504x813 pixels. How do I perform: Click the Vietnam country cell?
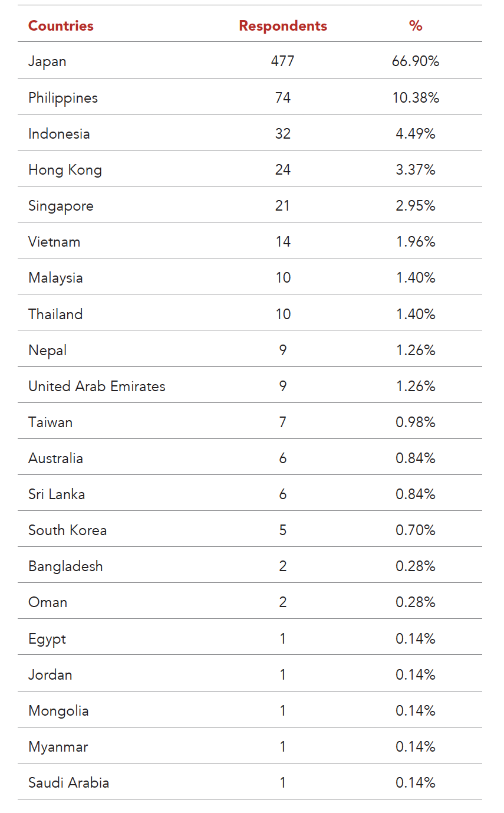[54, 242]
